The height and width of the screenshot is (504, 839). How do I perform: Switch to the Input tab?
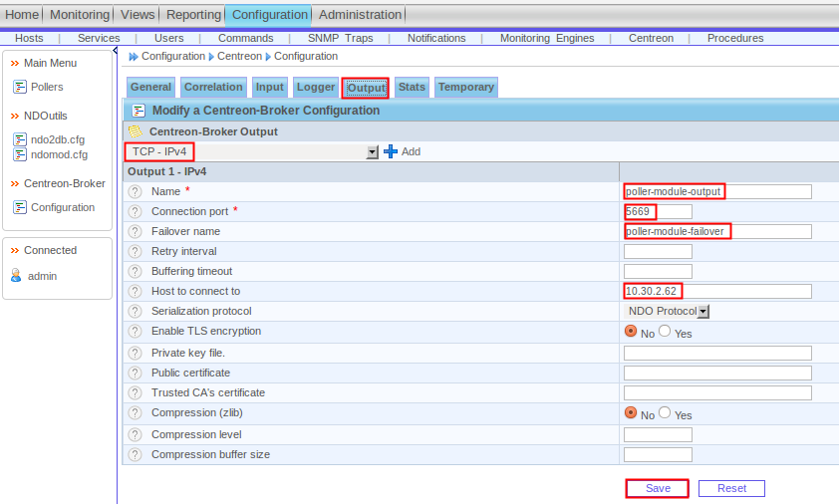click(x=270, y=88)
